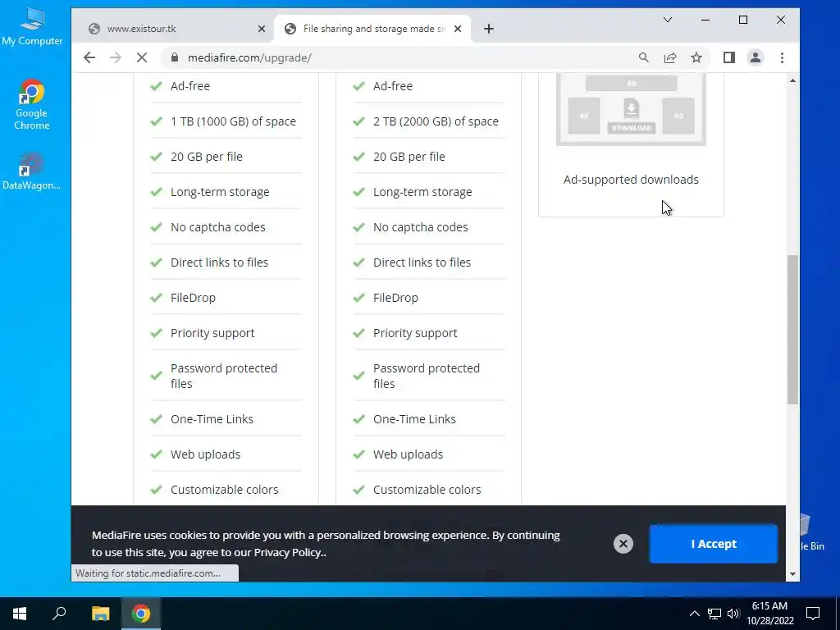Open the Chrome profile avatar

[x=755, y=58]
